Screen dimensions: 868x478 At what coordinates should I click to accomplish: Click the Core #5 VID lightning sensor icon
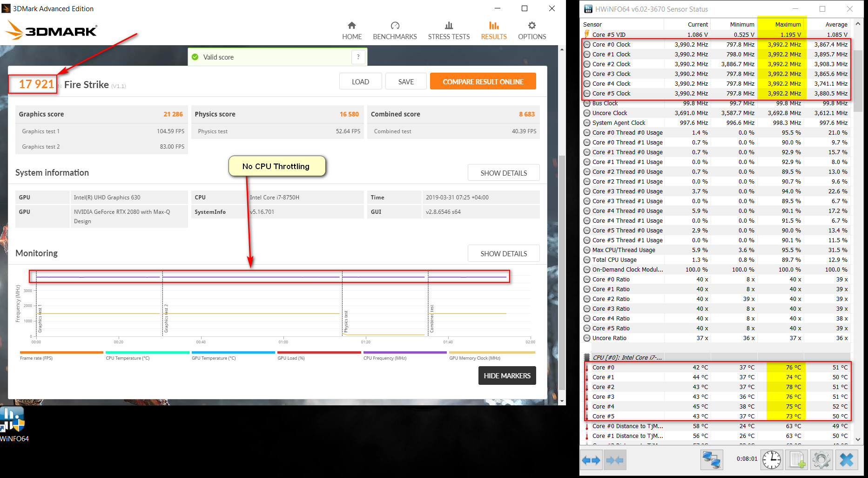(587, 34)
